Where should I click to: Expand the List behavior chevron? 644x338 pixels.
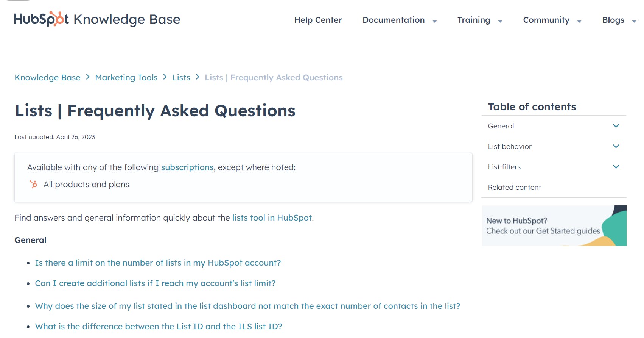(616, 146)
